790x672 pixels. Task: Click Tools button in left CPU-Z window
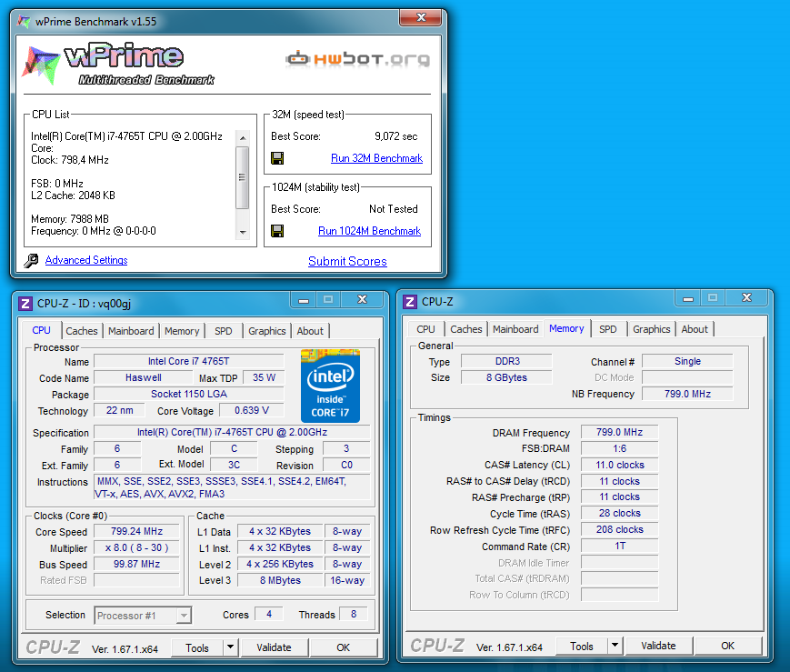(197, 647)
